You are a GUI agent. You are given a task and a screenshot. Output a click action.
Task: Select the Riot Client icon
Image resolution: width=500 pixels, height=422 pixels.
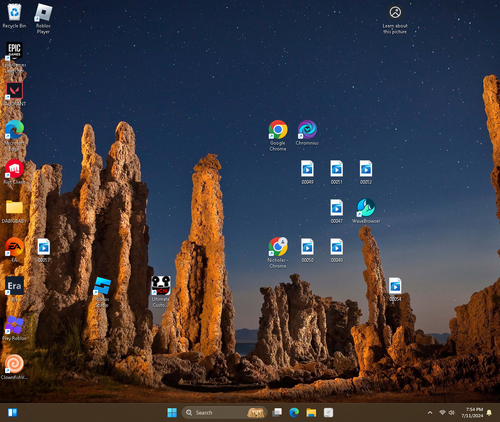coord(14,172)
